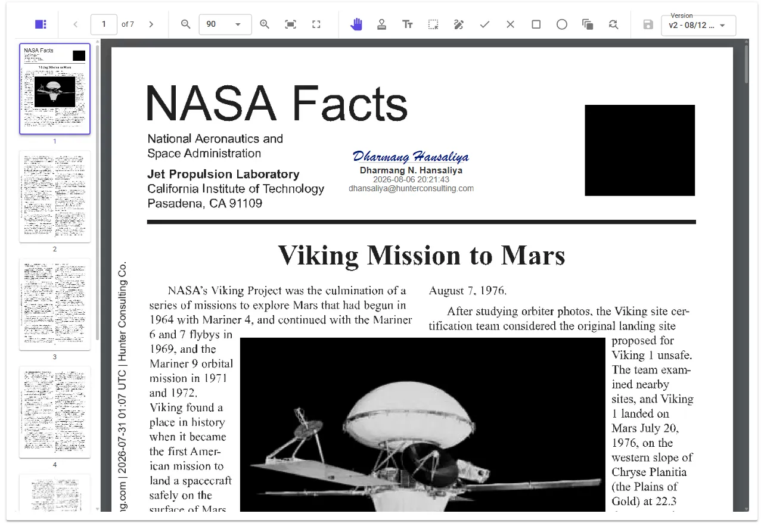This screenshot has width=761, height=532.
Task: Click the zoom out magnifier
Action: (x=186, y=24)
